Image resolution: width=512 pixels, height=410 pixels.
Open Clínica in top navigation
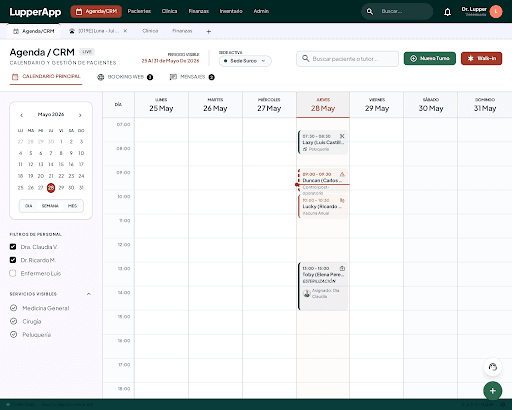click(x=169, y=11)
